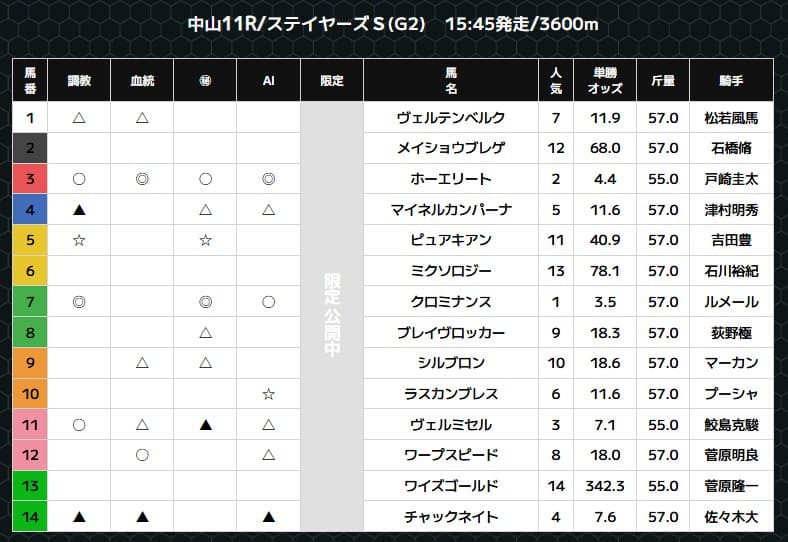This screenshot has width=788, height=542.
Task: Click the double circle in ホーエリート's AI cell
Action: click(268, 179)
